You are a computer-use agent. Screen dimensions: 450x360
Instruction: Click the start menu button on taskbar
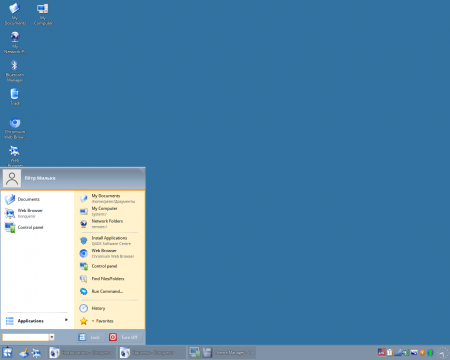7,353
